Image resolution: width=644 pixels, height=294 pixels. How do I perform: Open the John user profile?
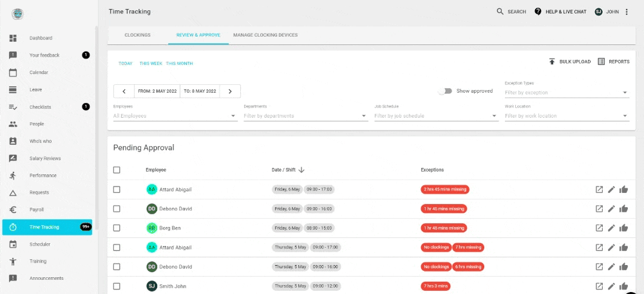[x=607, y=12]
